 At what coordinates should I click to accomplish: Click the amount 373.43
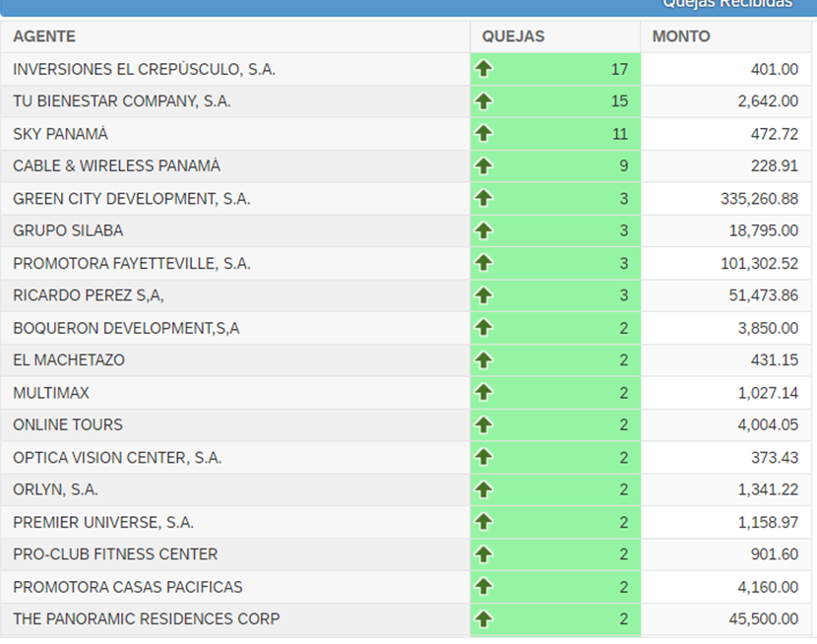(775, 458)
